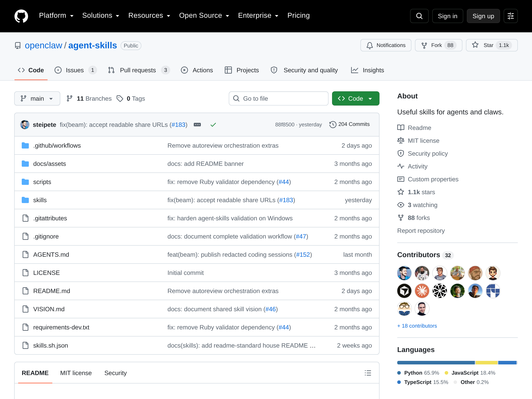
Task: Open the LICENSE file
Action: 46,272
